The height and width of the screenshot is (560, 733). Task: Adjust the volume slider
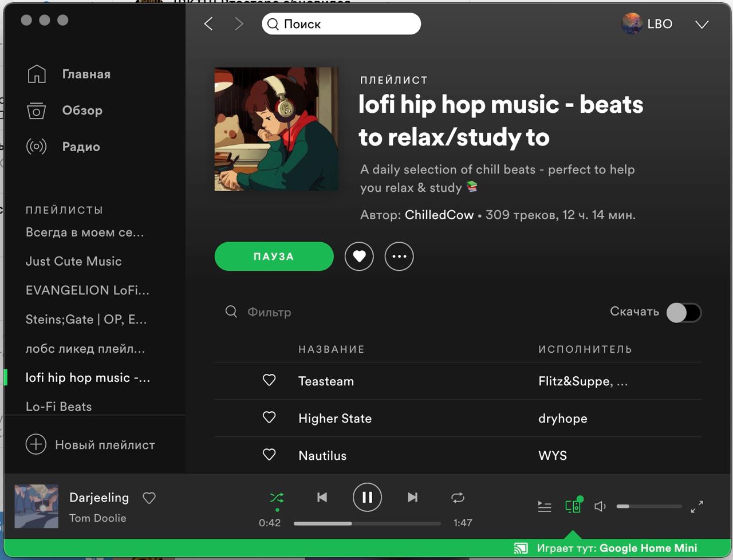tap(649, 507)
